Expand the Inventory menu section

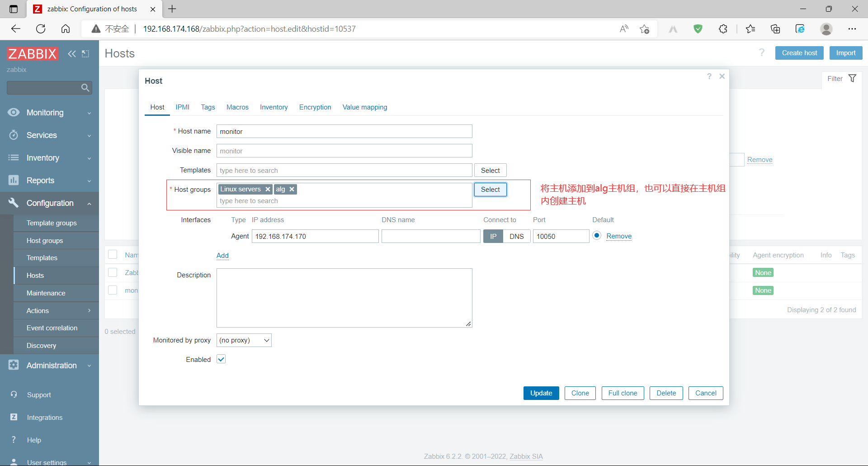point(90,158)
